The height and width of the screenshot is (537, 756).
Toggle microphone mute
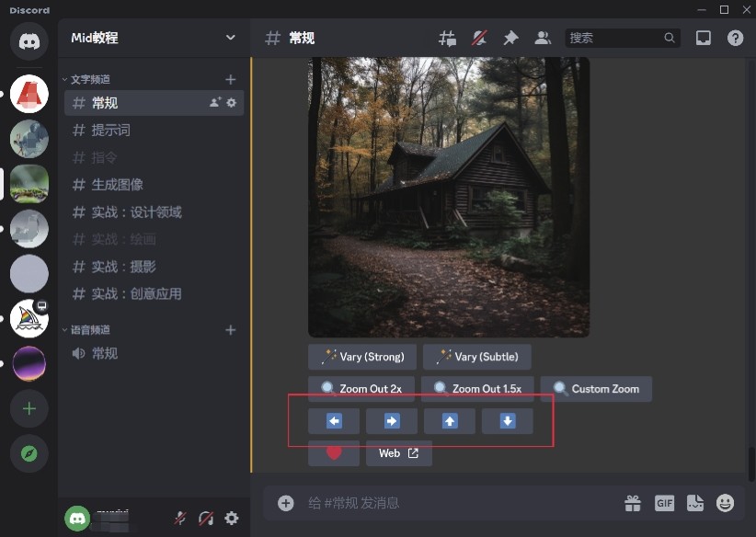click(180, 519)
